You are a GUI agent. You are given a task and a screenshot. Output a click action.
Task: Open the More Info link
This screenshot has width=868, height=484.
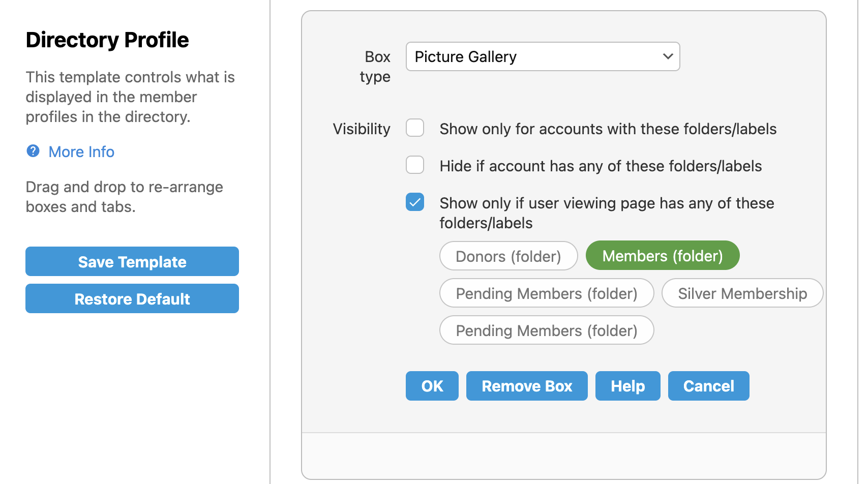tap(81, 152)
